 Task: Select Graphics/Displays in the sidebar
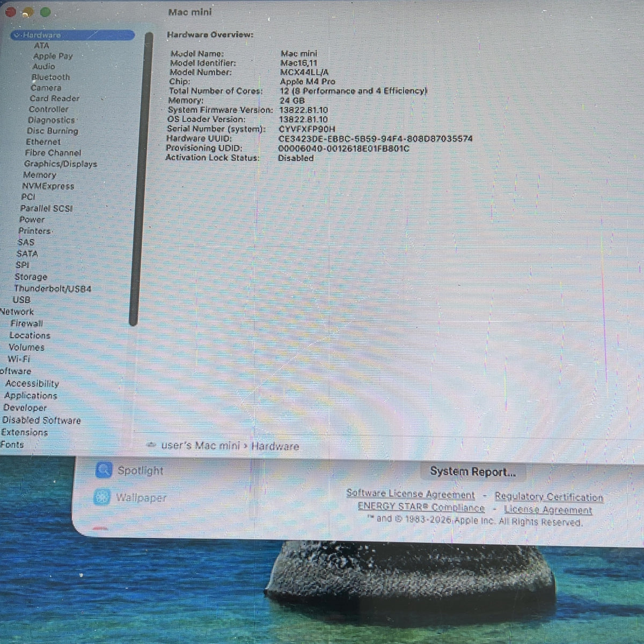[61, 164]
